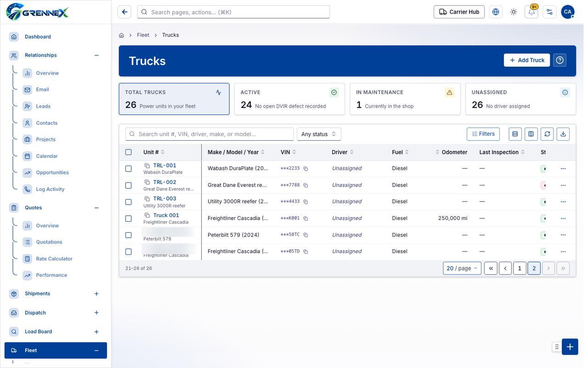Image resolution: width=588 pixels, height=368 pixels.
Task: Expand the Shipments sidebar section
Action: (x=96, y=294)
